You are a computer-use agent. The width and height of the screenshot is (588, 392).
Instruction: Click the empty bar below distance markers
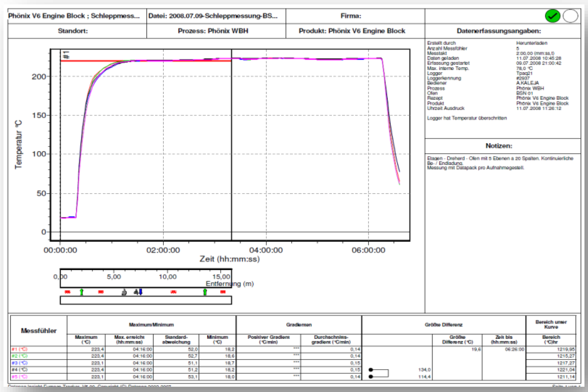[x=145, y=301]
